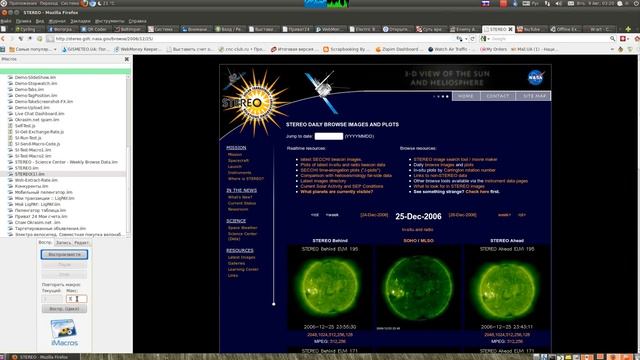Open a new tab with the plus icon
Image resolution: width=640 pixels, height=360 pixels.
coord(628,29)
